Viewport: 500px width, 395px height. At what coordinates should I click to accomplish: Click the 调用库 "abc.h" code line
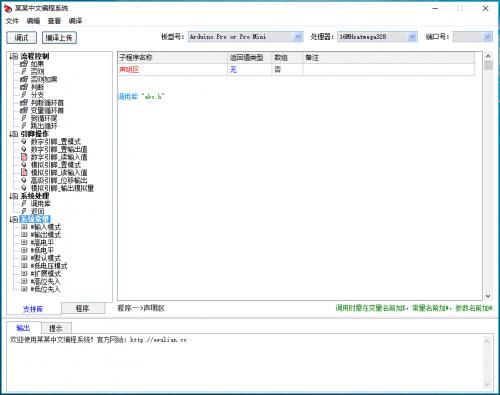click(142, 97)
